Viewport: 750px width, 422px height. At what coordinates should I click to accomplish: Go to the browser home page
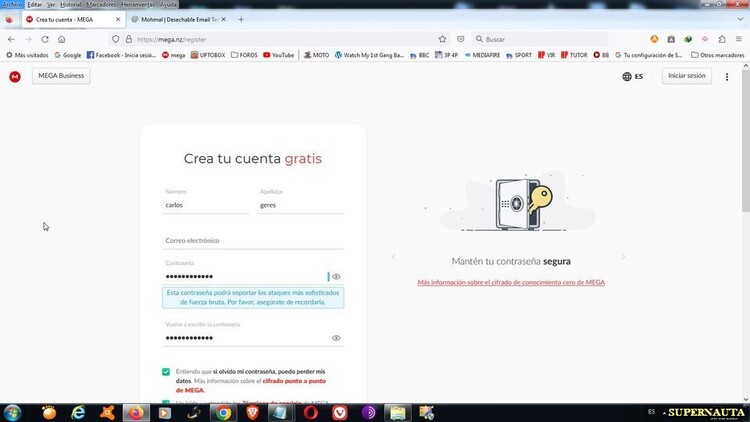tap(62, 39)
